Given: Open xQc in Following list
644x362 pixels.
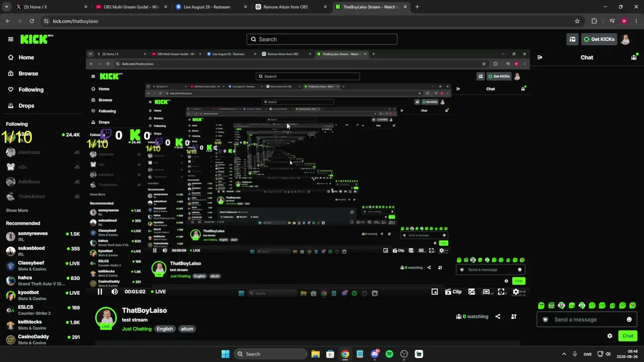Looking at the screenshot, I should (43, 167).
